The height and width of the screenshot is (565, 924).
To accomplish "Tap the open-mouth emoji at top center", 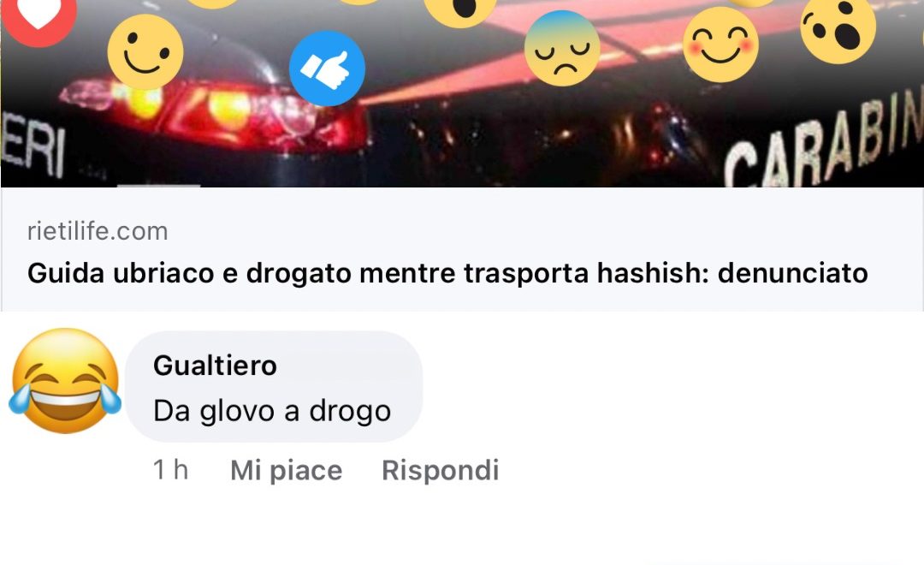I will (x=460, y=12).
